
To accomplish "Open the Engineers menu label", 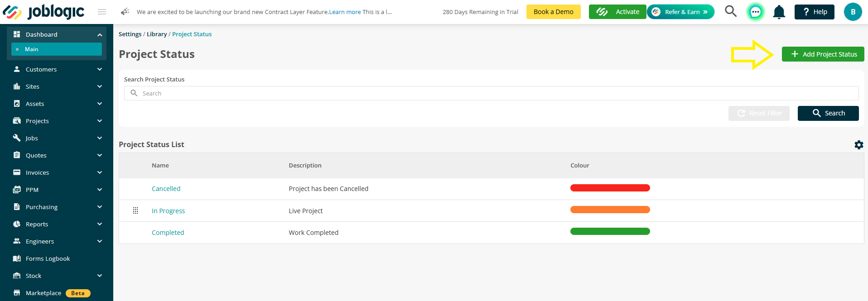I will 40,241.
